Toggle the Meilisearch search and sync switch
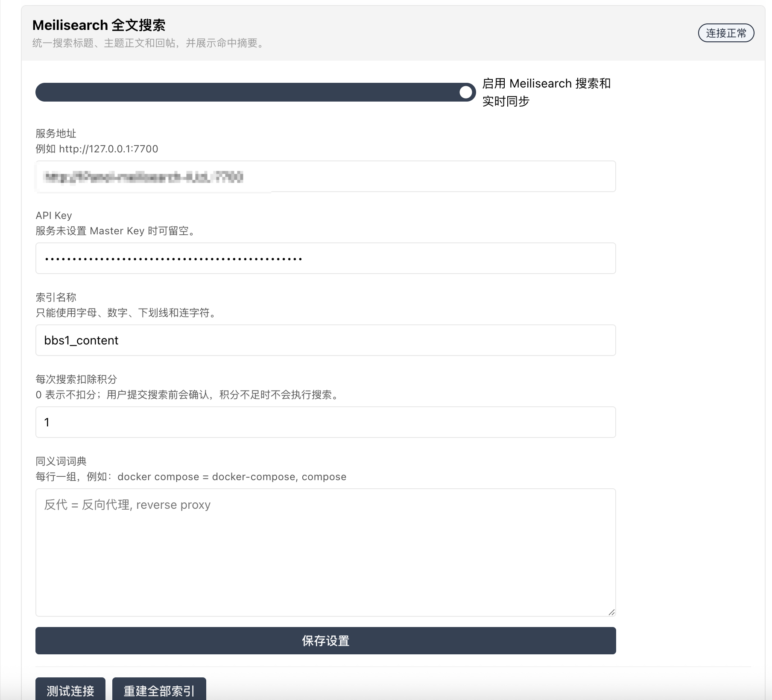This screenshot has height=700, width=772. pos(255,92)
